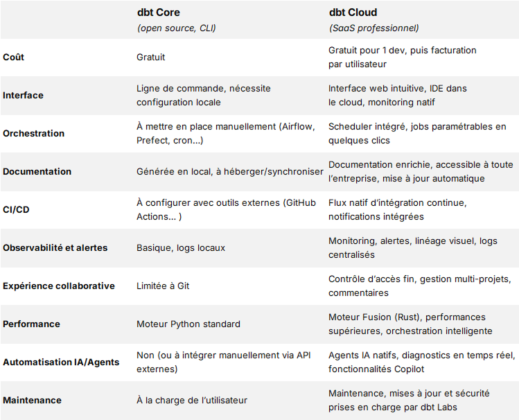Click the "Documentation" row label

pyautogui.click(x=37, y=171)
